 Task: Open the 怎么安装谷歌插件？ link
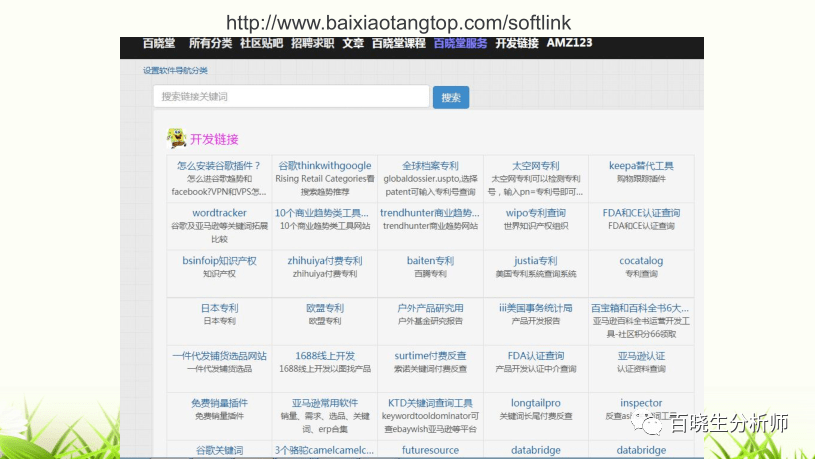point(219,166)
